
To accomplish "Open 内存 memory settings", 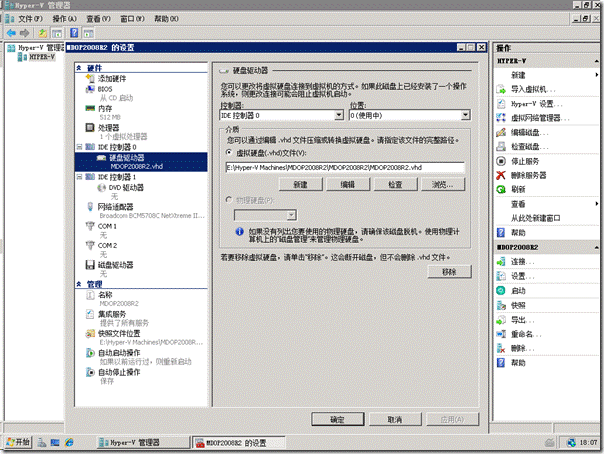I will pos(105,109).
